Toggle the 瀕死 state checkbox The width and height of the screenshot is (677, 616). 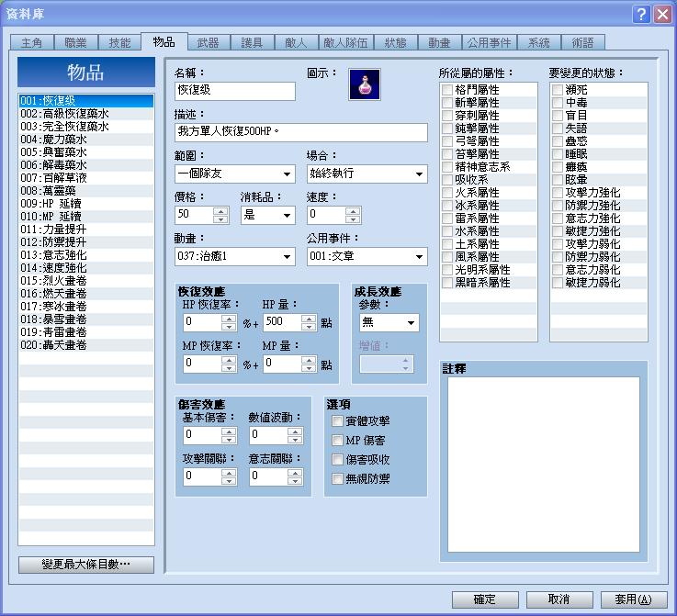tap(558, 90)
